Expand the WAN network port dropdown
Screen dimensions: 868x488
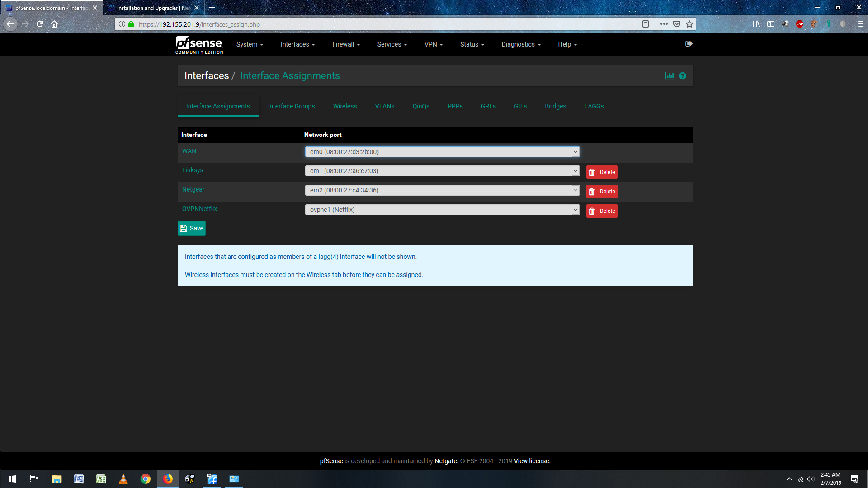click(x=442, y=152)
